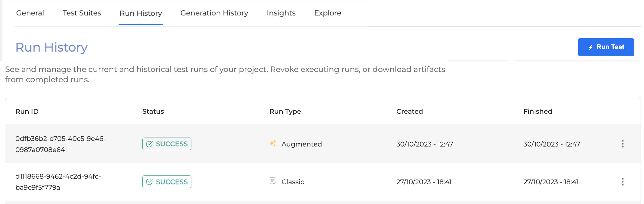The height and width of the screenshot is (204, 644).
Task: Open the Test Suites tab
Action: 82,13
